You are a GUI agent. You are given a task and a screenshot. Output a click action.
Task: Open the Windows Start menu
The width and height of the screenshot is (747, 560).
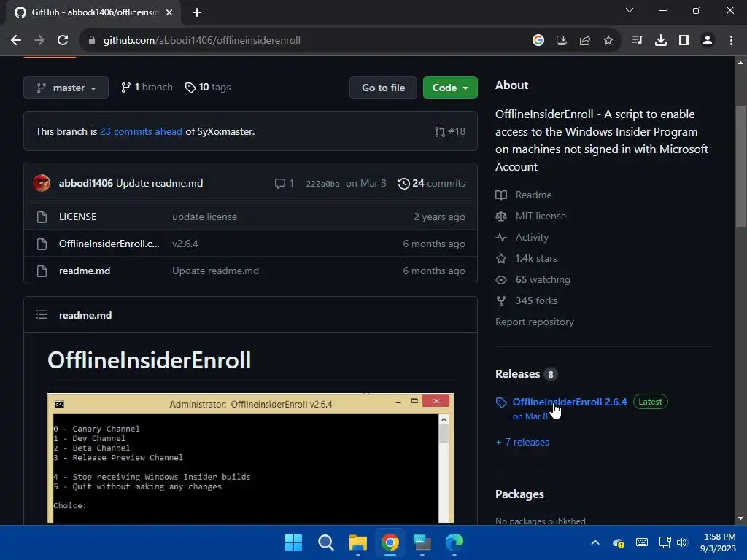tap(293, 542)
